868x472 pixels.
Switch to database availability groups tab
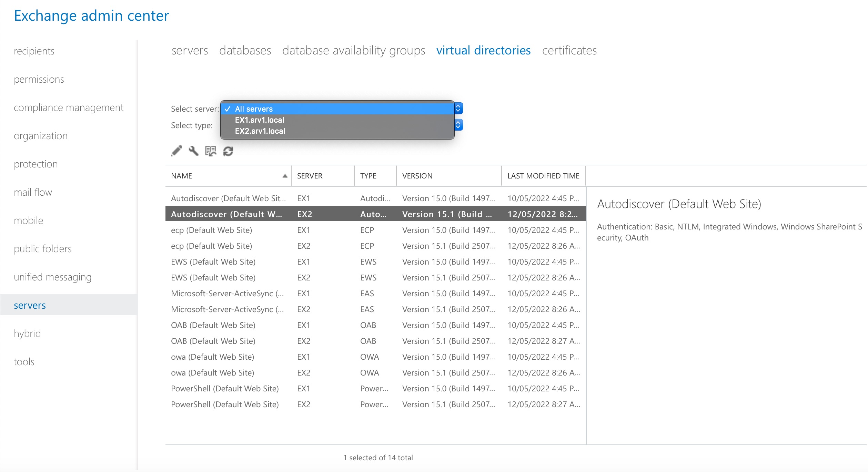pyautogui.click(x=354, y=50)
